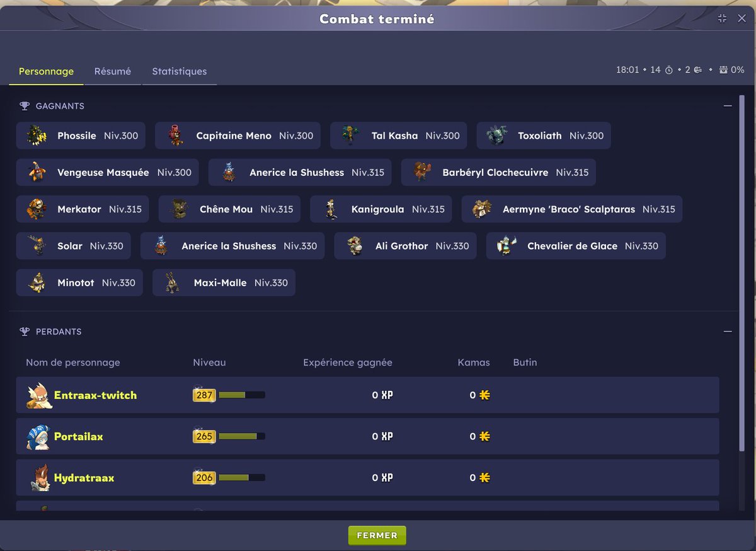The height and width of the screenshot is (551, 756).
Task: Click the bonus chest percentage icon
Action: 723,70
